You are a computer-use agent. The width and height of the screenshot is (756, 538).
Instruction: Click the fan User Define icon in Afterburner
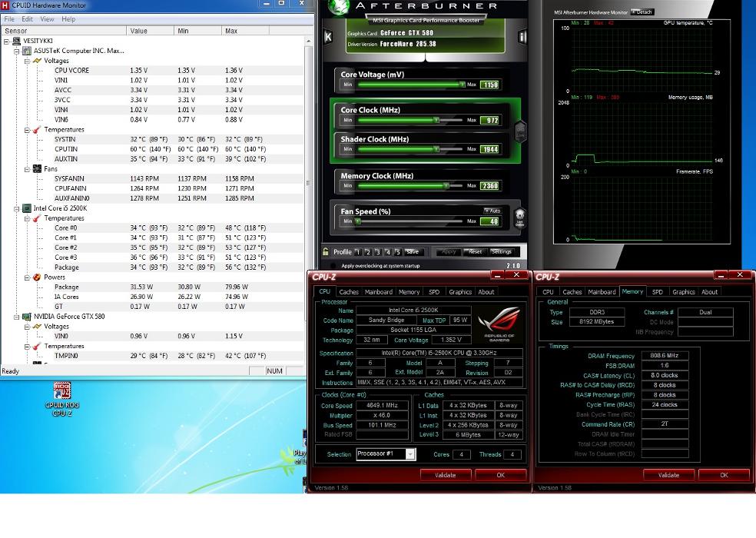[x=519, y=218]
